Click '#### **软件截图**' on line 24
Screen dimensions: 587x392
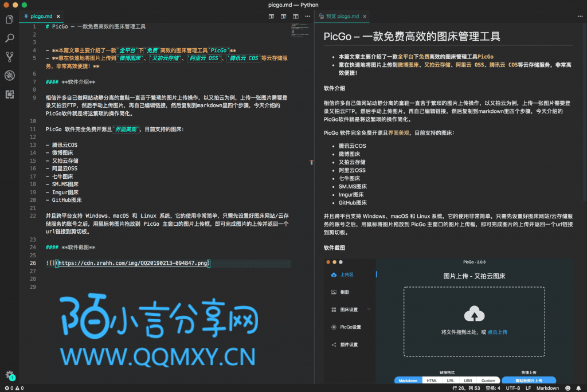tap(71, 248)
